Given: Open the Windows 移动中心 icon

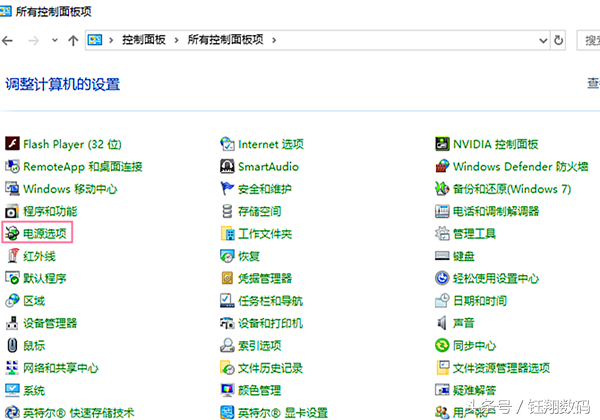Looking at the screenshot, I should pyautogui.click(x=12, y=189).
